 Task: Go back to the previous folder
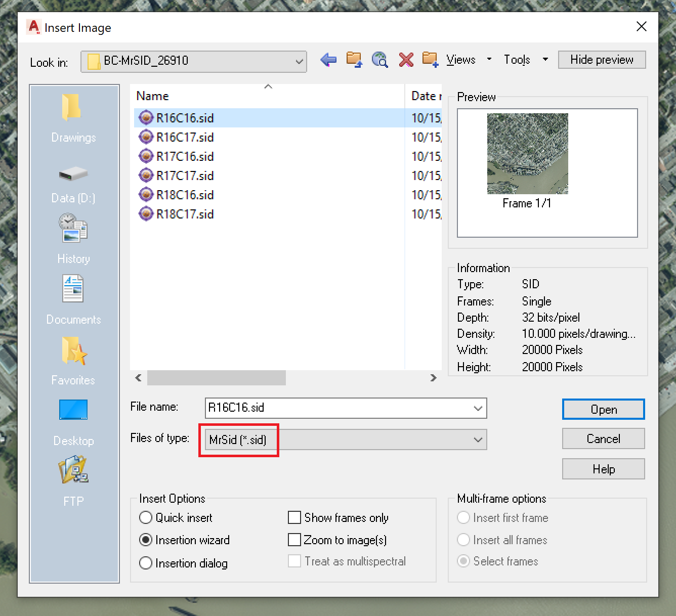click(328, 60)
